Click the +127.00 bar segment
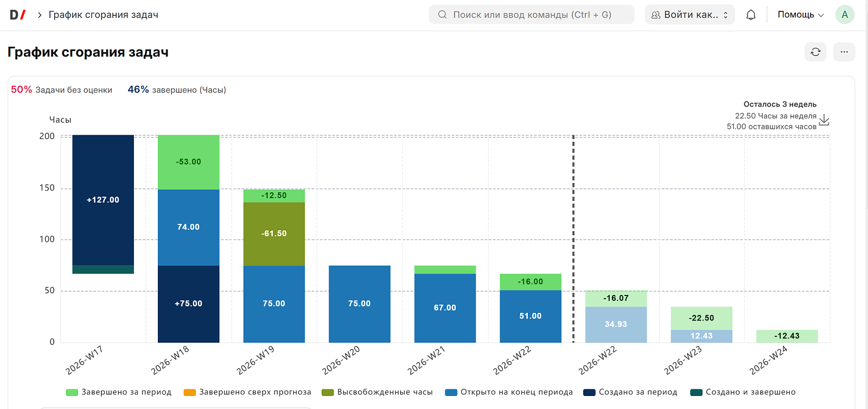This screenshot has height=409, width=868. tap(103, 200)
